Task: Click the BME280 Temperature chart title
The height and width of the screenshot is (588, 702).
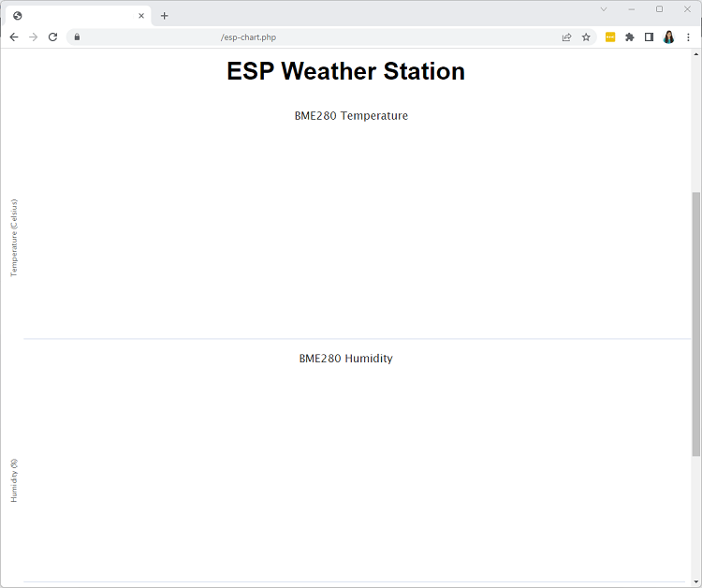Action: click(x=351, y=116)
